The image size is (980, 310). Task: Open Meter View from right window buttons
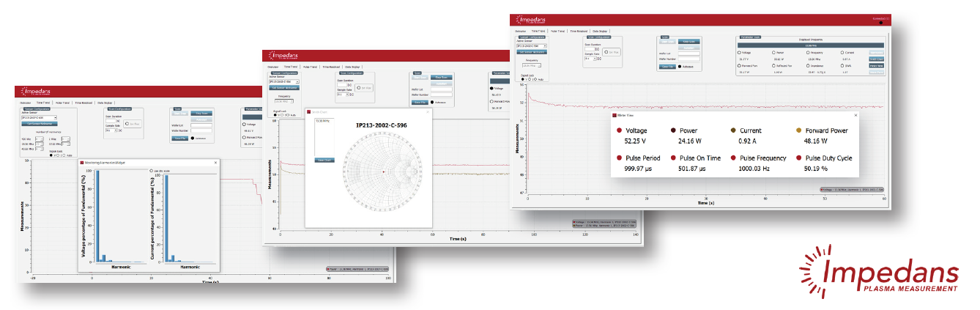[877, 65]
